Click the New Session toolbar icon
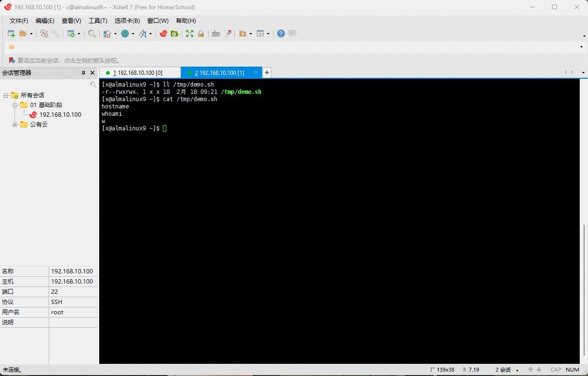 tap(11, 34)
